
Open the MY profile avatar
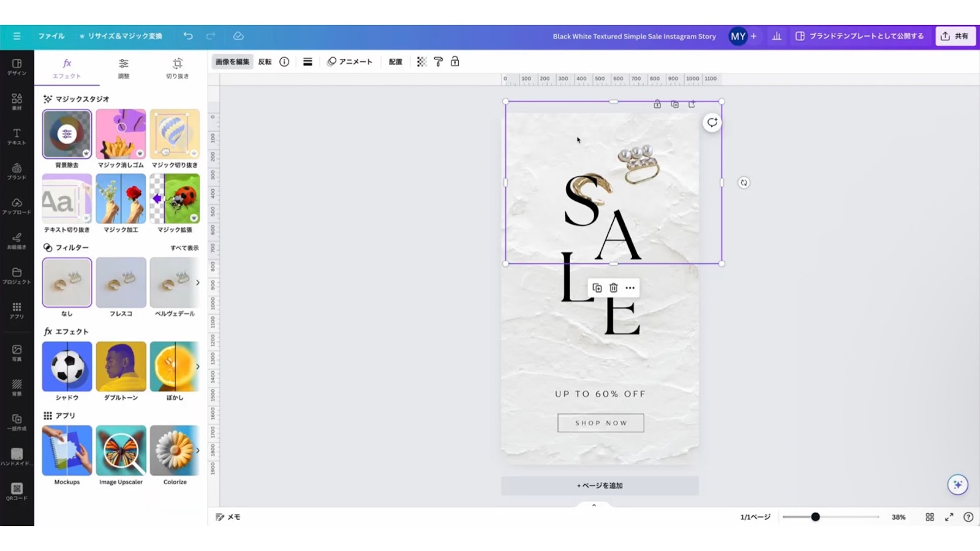pyautogui.click(x=738, y=36)
